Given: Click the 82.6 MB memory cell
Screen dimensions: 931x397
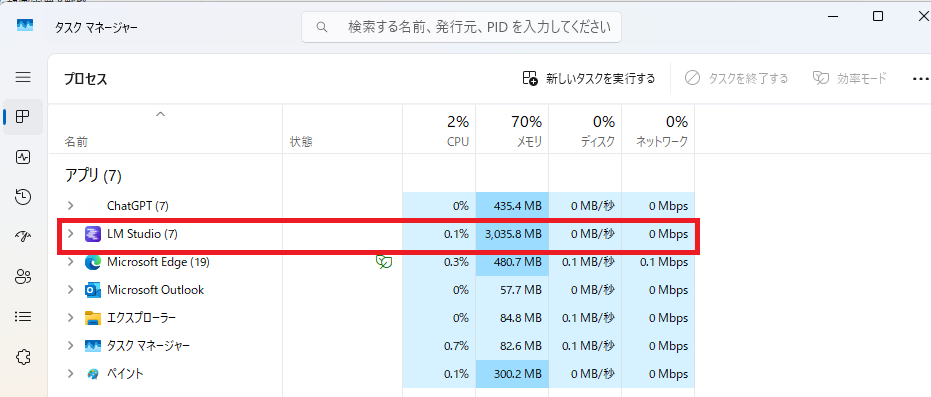Looking at the screenshot, I should pos(512,345).
